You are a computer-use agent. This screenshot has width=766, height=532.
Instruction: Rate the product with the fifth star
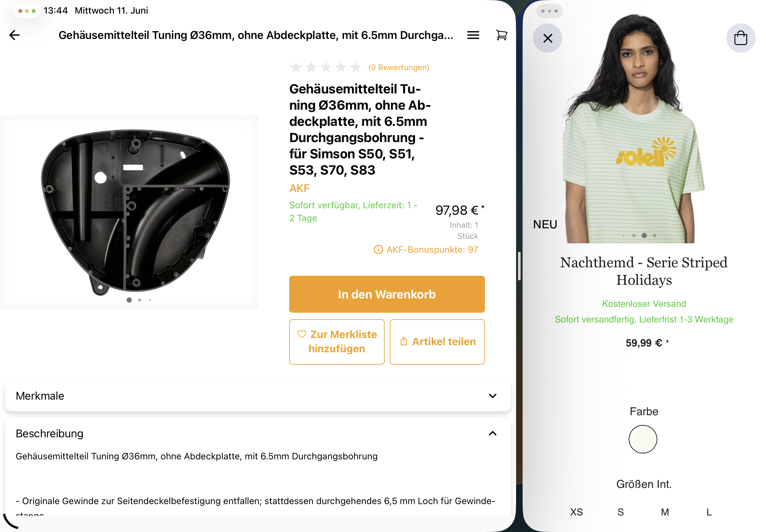[356, 67]
